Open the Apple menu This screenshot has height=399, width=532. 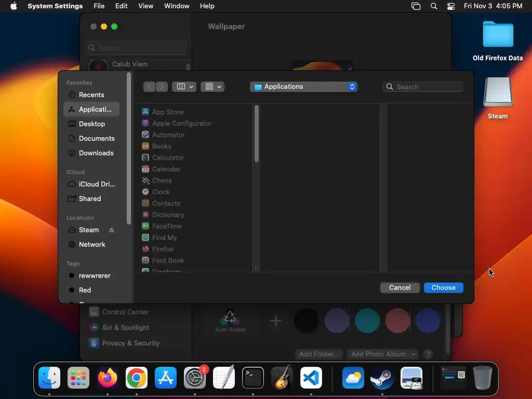click(14, 6)
